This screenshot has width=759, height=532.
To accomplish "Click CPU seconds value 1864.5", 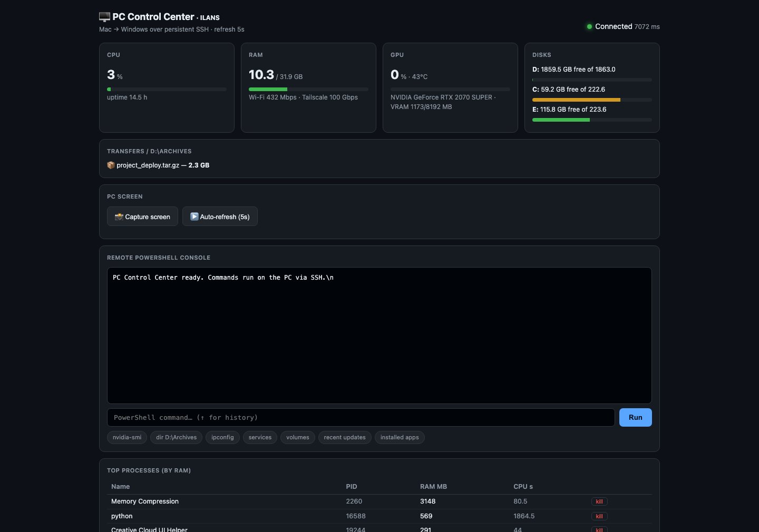I will tap(524, 516).
